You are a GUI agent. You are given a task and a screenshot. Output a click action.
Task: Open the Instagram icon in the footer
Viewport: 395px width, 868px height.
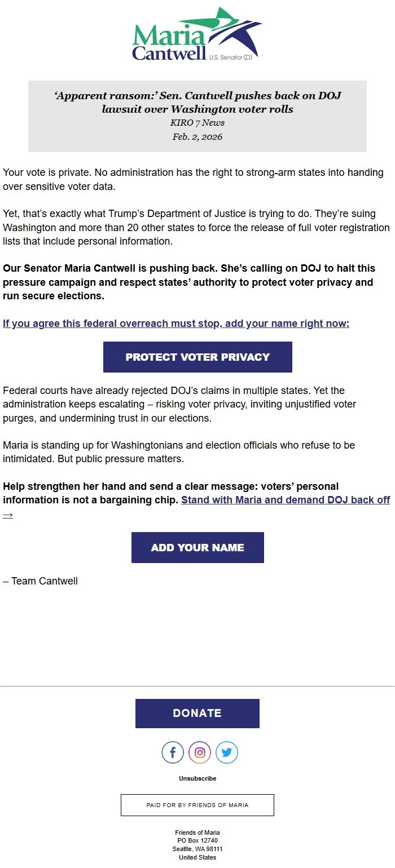point(197,752)
